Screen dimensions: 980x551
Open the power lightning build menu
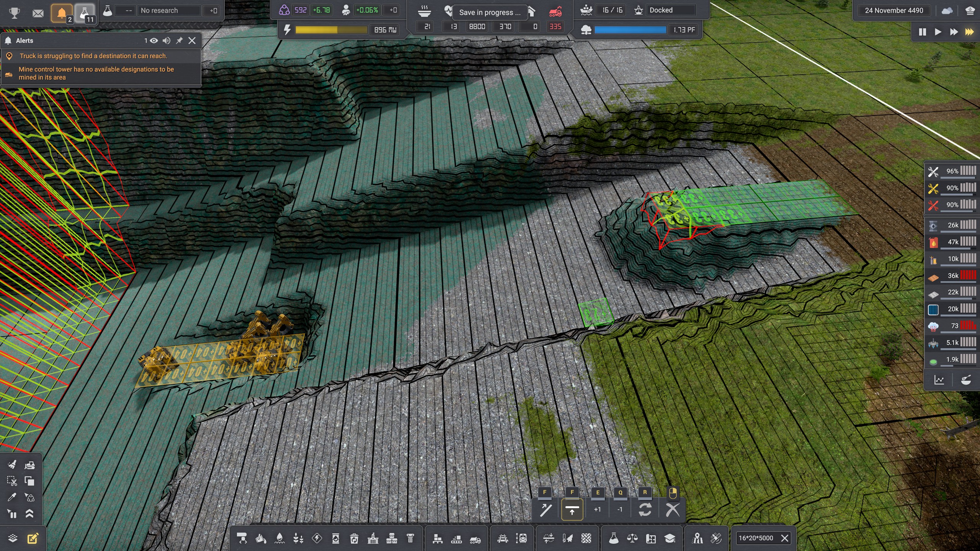pos(317,538)
